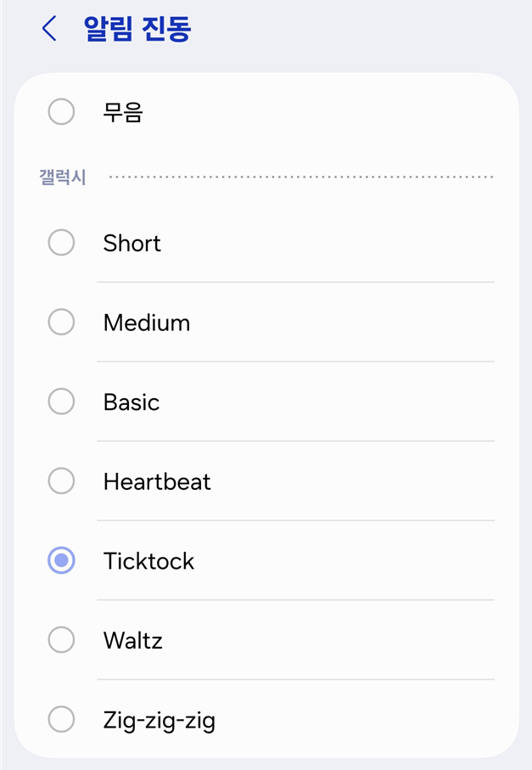Image resolution: width=532 pixels, height=770 pixels.
Task: Tap the Waltz row to select it
Action: (255, 640)
